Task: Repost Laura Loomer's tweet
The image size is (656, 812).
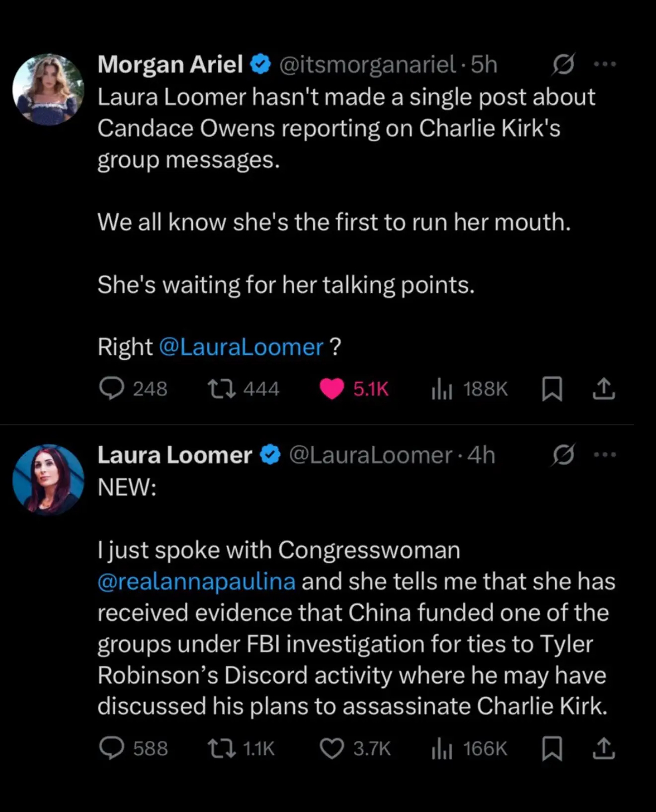Action: point(222,748)
